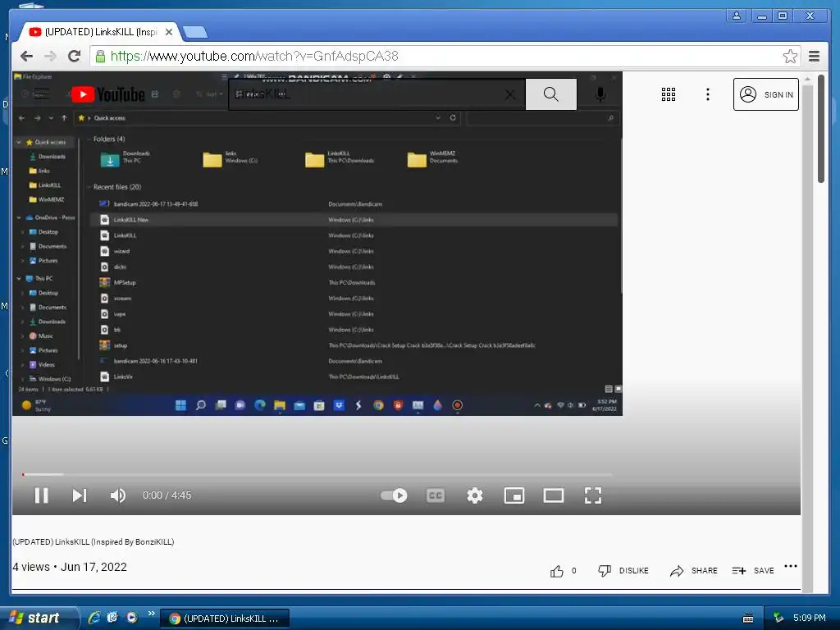
Task: Seek along the video progress bar
Action: coord(317,475)
